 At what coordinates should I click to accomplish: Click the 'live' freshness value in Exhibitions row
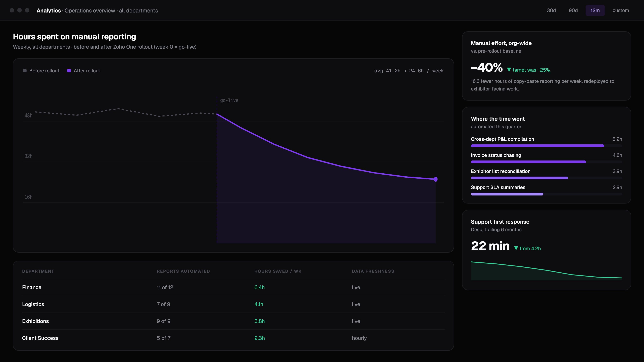[356, 321]
